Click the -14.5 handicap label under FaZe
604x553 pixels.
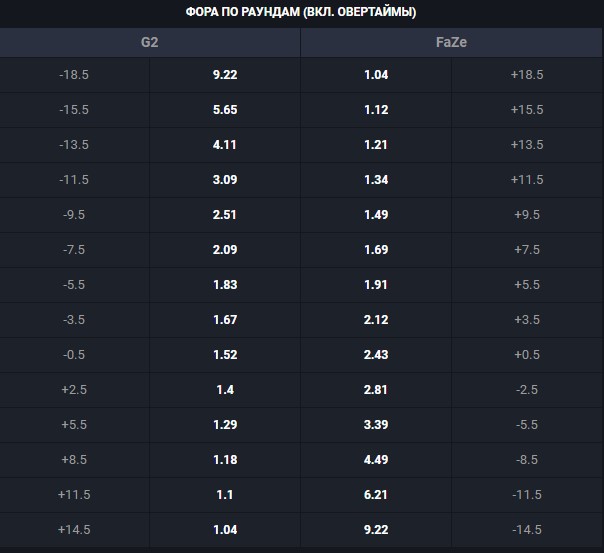click(527, 530)
